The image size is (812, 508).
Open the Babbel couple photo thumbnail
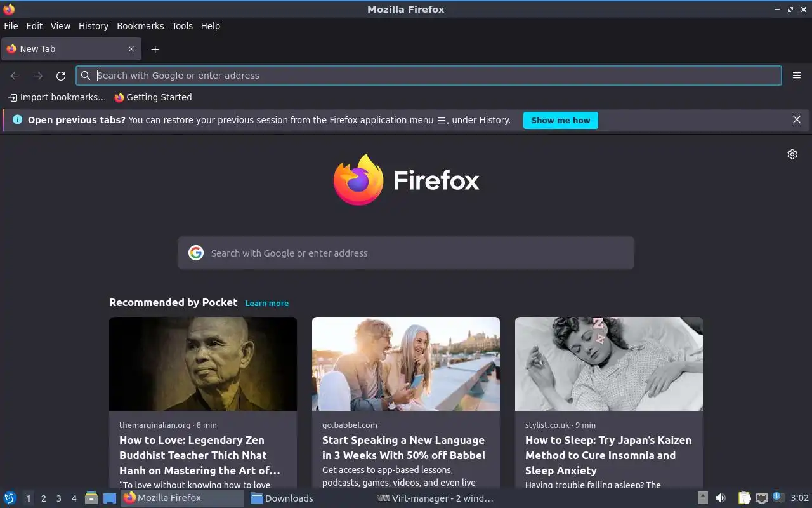tap(406, 364)
